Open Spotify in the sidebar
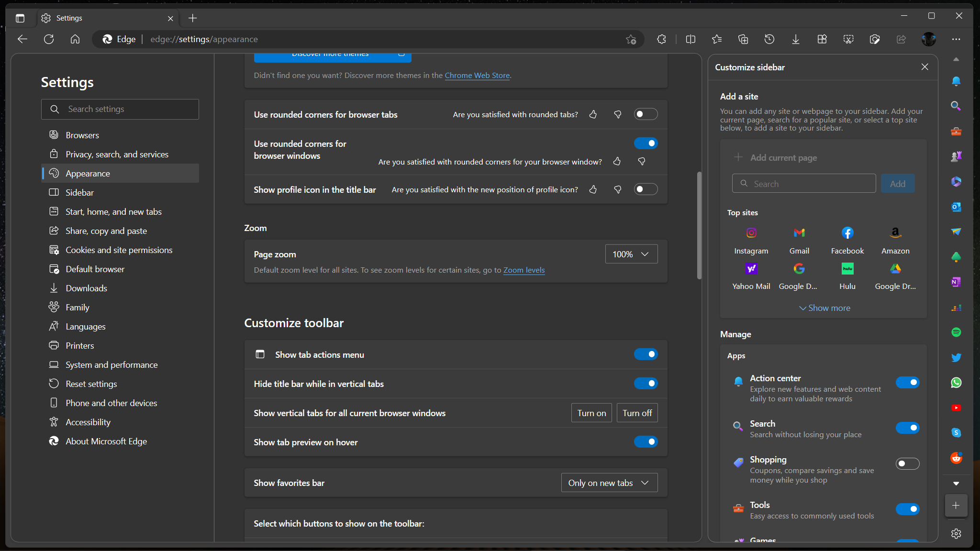The image size is (980, 551). (956, 332)
